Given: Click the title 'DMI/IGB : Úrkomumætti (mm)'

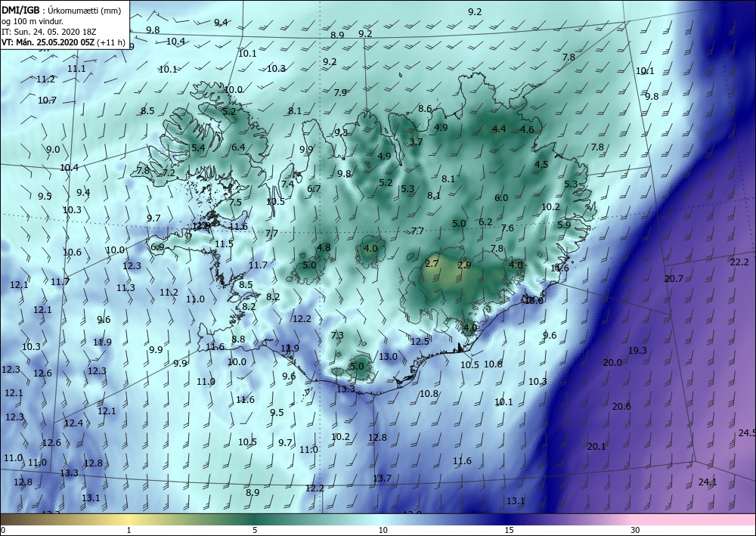Looking at the screenshot, I should pos(61,11).
